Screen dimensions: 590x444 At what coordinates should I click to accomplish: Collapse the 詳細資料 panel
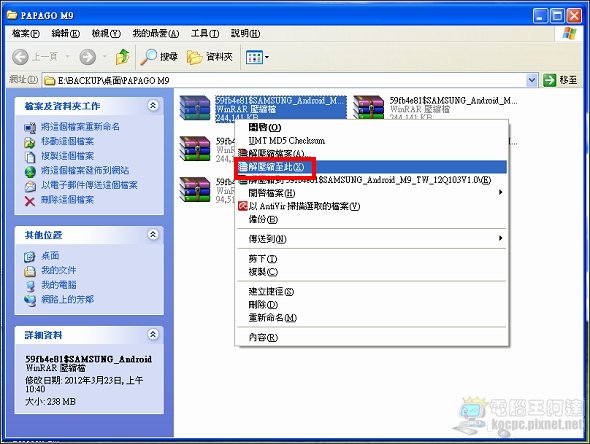pos(153,334)
